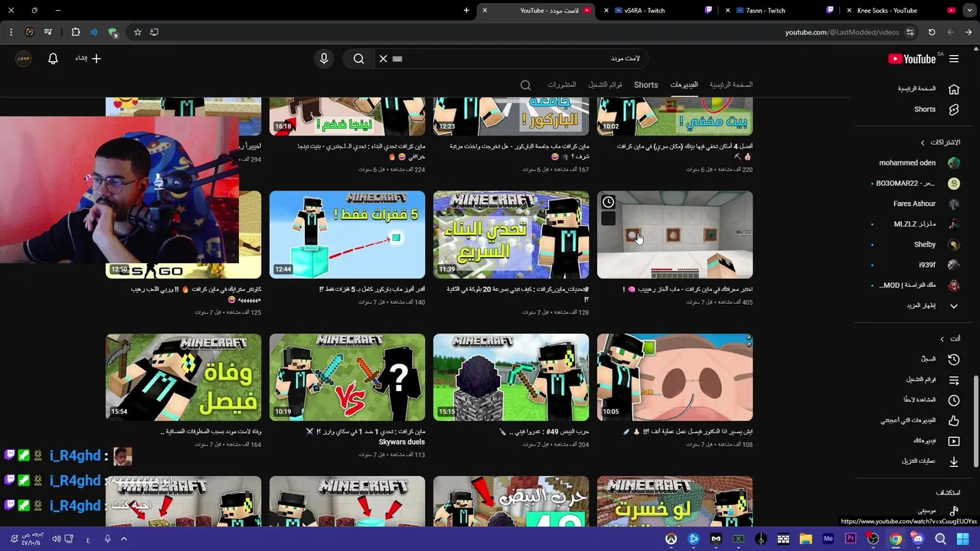Open the obsidian bed wars video 15:15 thumbnail
Screen dimensions: 980x551
coord(511,377)
